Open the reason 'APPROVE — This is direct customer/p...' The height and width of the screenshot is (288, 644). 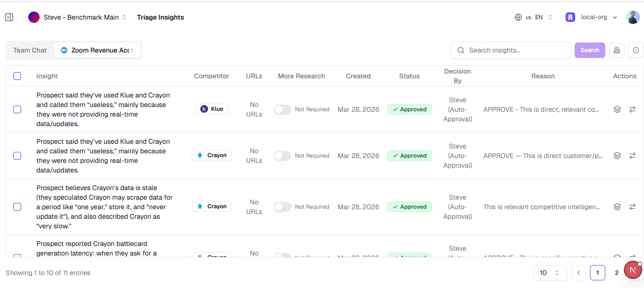(x=543, y=156)
